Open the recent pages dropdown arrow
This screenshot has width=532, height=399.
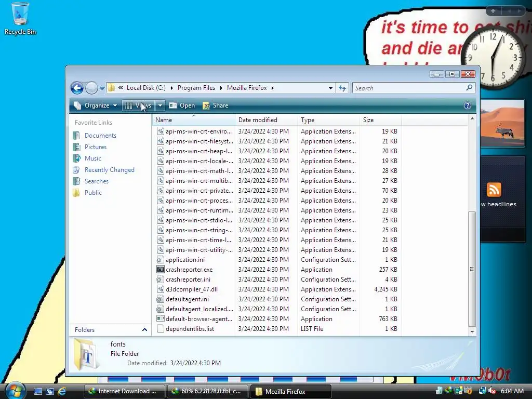coord(102,88)
